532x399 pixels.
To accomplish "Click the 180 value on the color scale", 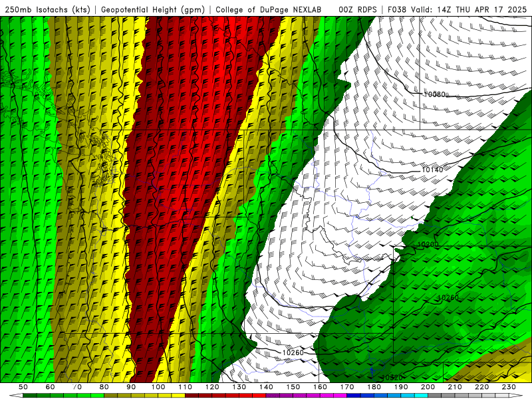I will click(x=374, y=387).
